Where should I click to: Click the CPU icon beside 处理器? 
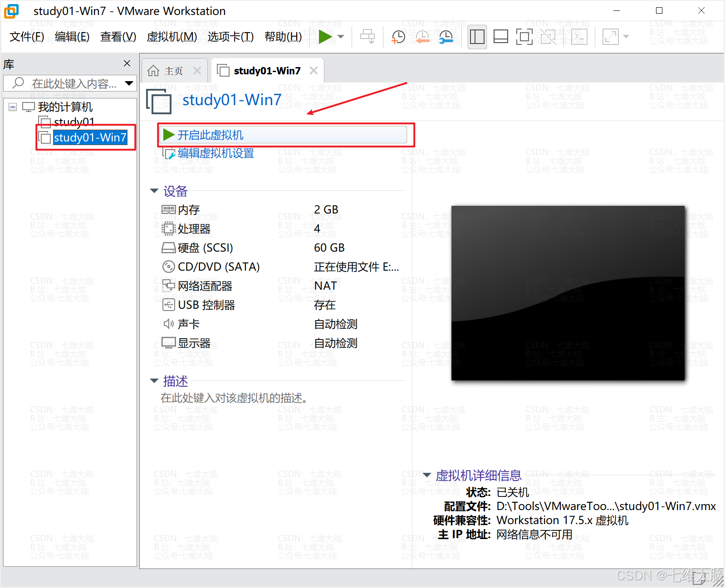point(168,228)
